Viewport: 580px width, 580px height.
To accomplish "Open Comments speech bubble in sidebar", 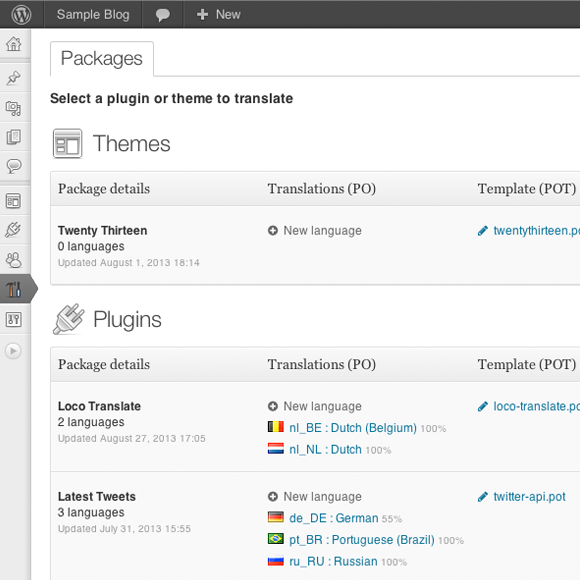I will [x=14, y=166].
